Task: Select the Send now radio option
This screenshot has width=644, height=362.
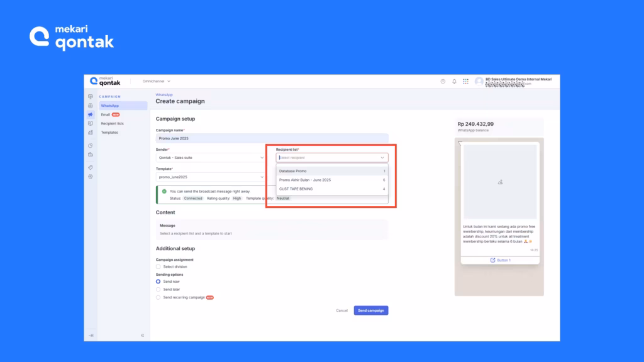Action: (158, 282)
